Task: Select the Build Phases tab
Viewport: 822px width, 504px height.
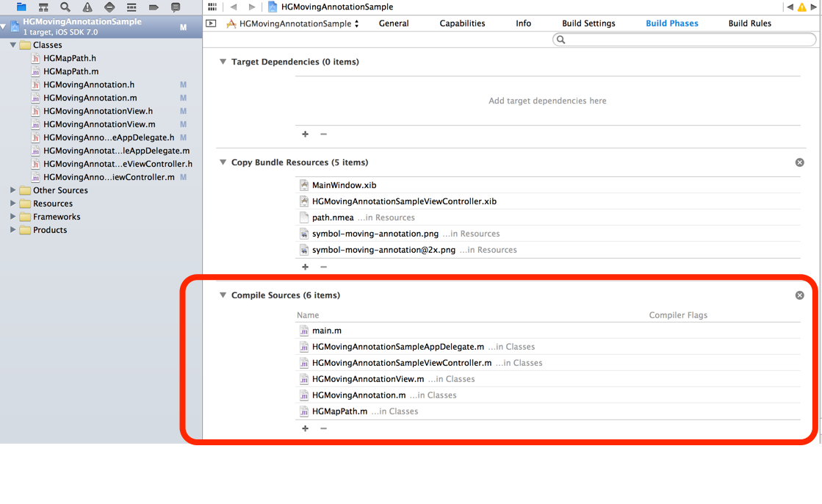Action: click(671, 24)
